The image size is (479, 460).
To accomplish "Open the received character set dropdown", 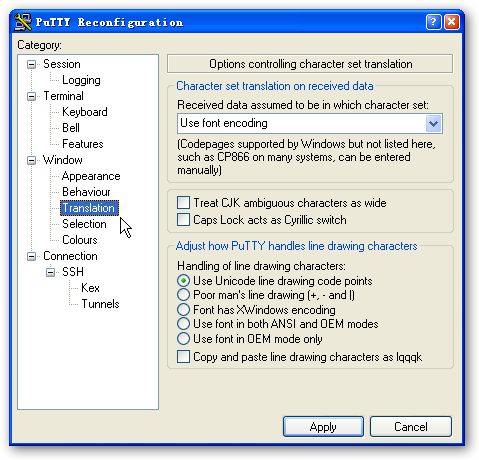I will click(x=433, y=124).
